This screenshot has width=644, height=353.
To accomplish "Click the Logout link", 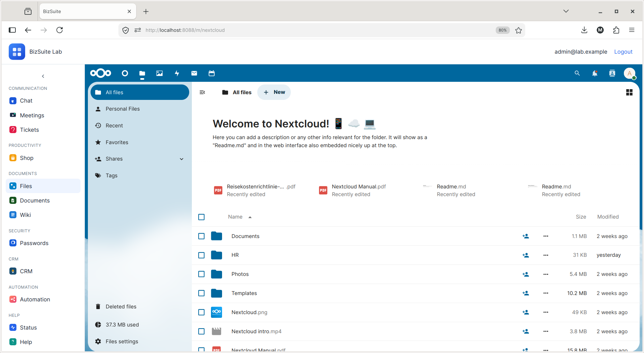I will coord(623,52).
